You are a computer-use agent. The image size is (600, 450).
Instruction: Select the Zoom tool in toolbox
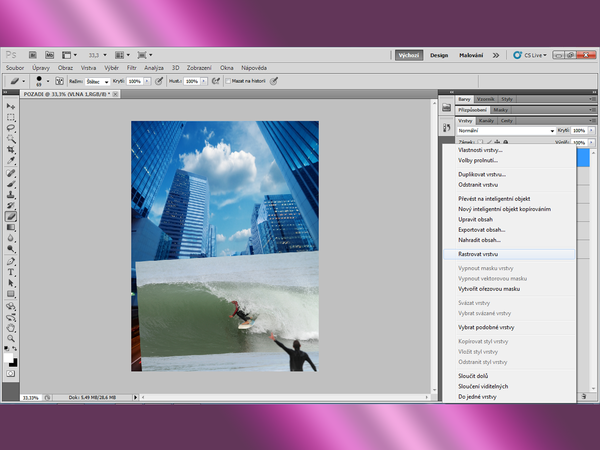click(11, 338)
